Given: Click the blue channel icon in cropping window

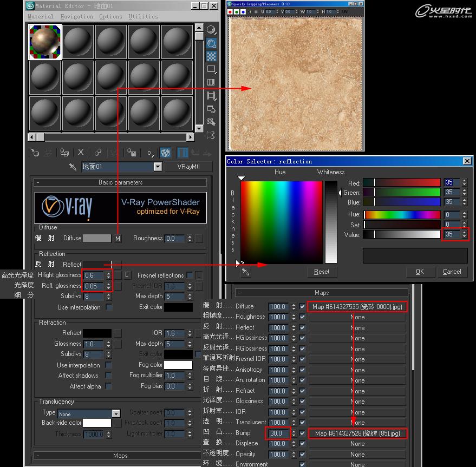Looking at the screenshot, I should [x=243, y=12].
